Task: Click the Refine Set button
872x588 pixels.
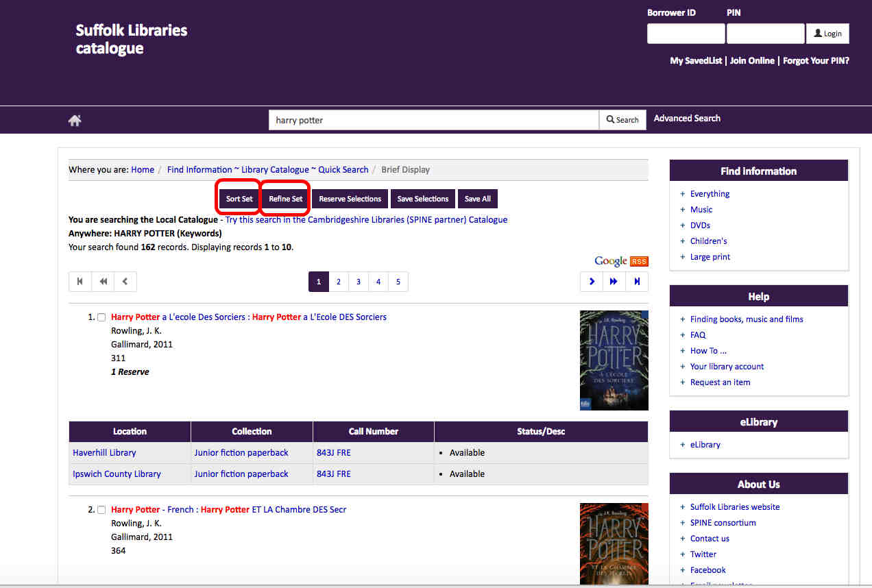Action: pos(285,199)
